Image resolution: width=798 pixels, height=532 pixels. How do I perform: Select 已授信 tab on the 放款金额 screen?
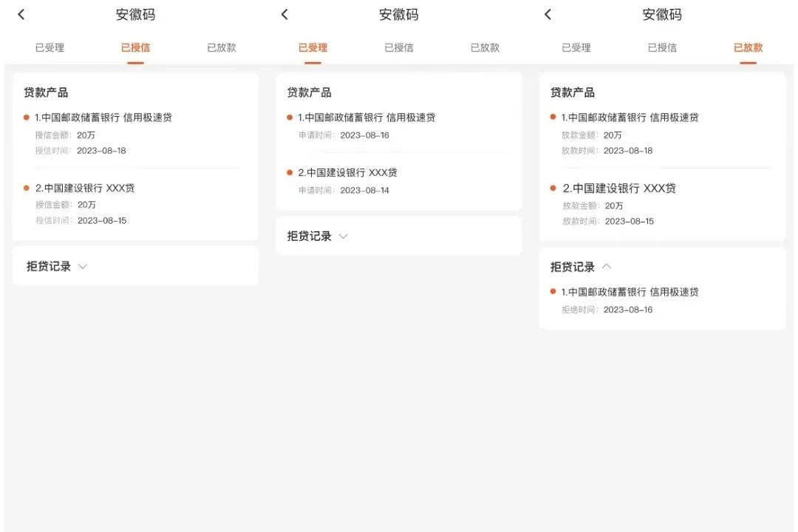(x=662, y=48)
